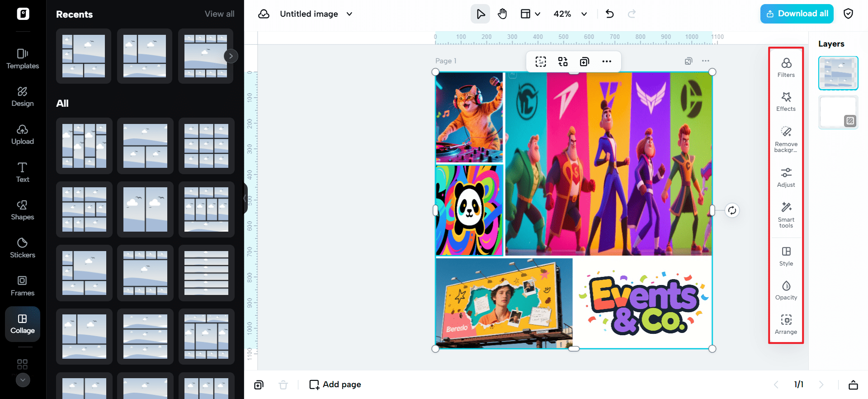868x399 pixels.
Task: Open Page 1 more options menu
Action: coord(706,61)
